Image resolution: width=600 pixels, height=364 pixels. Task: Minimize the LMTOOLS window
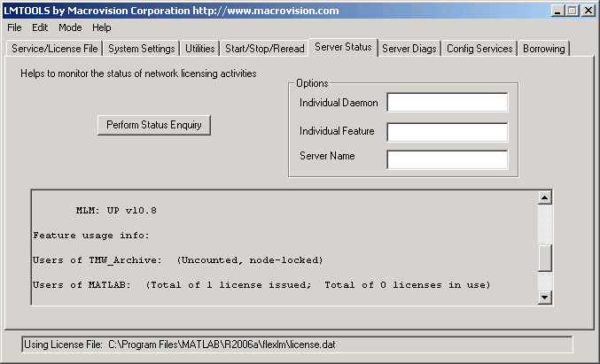(558, 11)
